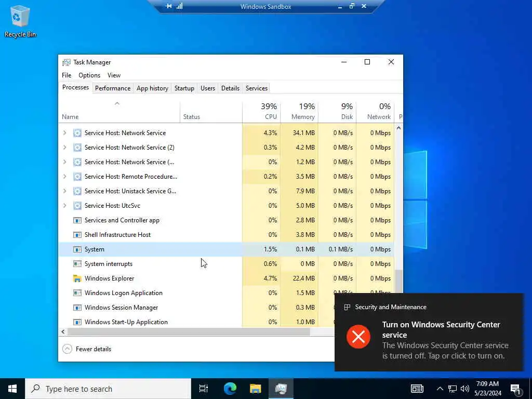Click the gear icon of Service Host: UtcSvc
Viewport: 532px width, 399px height.
point(77,206)
